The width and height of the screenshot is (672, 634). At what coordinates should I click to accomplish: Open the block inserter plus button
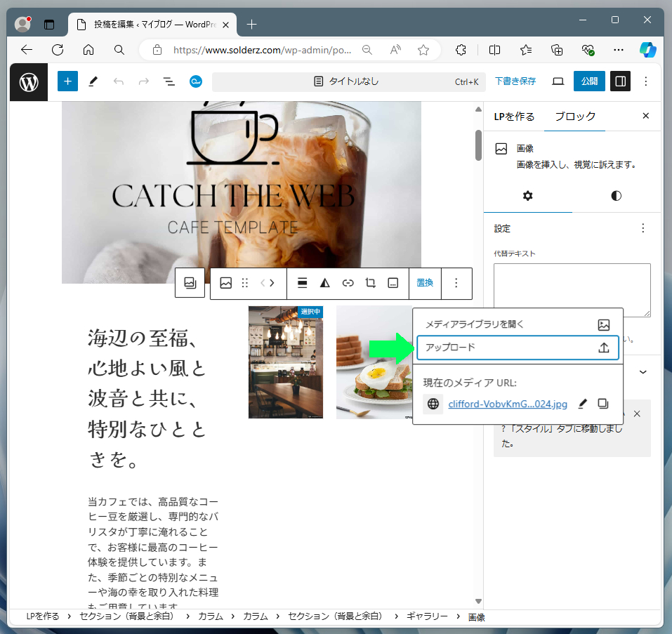pos(67,81)
